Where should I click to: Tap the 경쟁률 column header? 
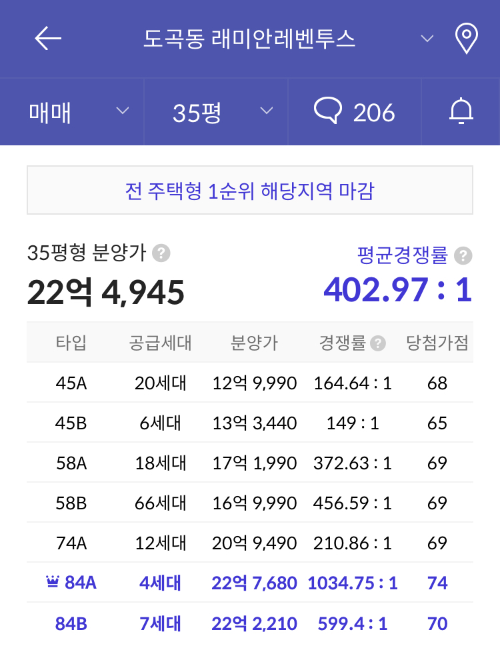(x=342, y=343)
